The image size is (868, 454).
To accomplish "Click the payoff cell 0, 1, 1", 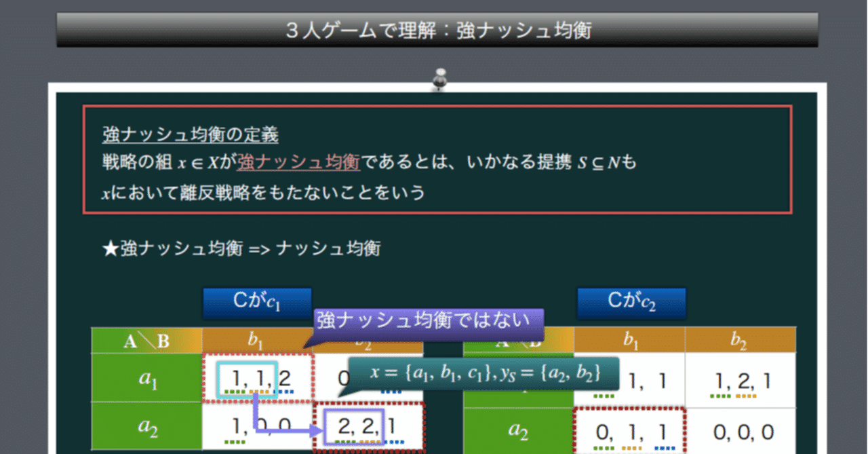I will [630, 430].
